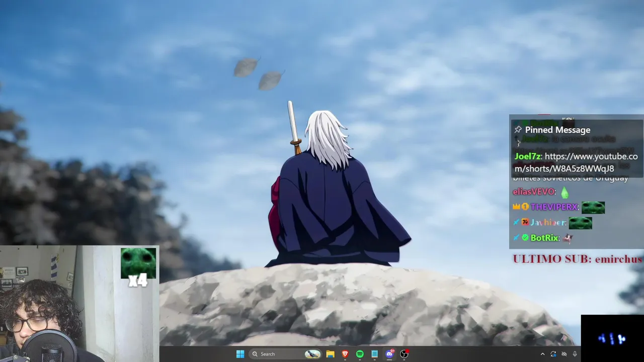Viewport: 644px width, 362px height.
Task: Open the bird search highlight image
Action: (x=312, y=354)
